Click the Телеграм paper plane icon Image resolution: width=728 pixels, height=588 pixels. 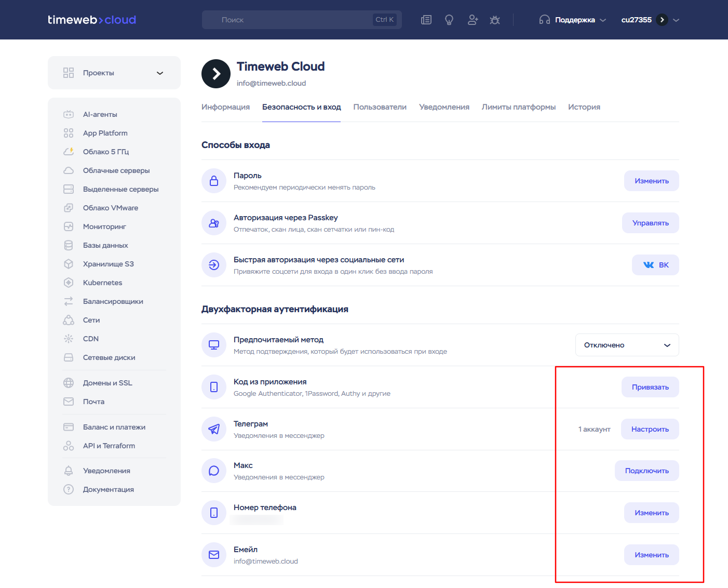(x=214, y=429)
